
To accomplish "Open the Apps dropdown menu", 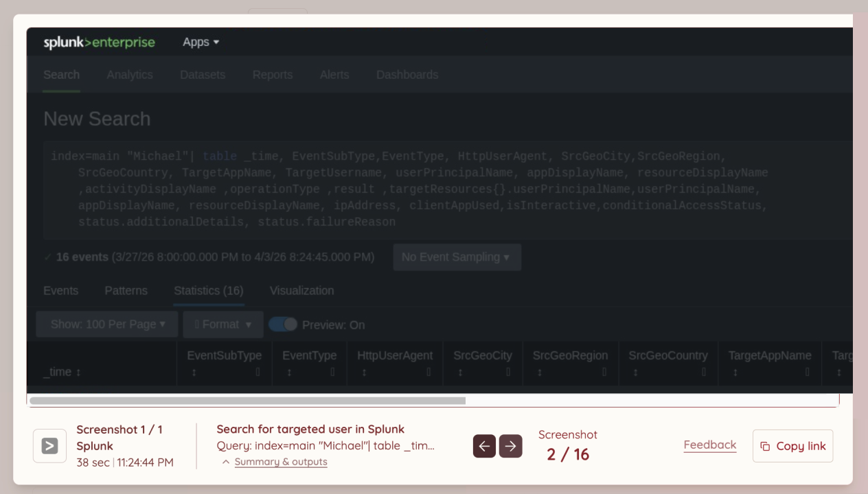I will coord(201,42).
